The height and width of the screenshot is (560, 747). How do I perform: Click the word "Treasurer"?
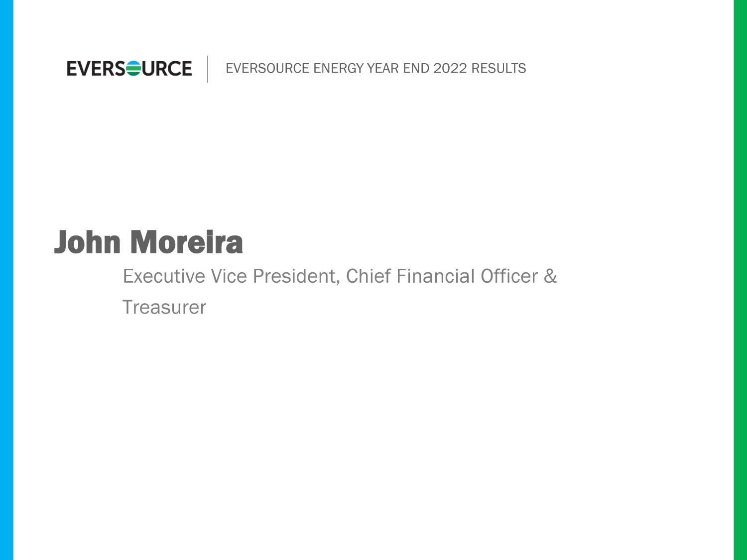(164, 308)
